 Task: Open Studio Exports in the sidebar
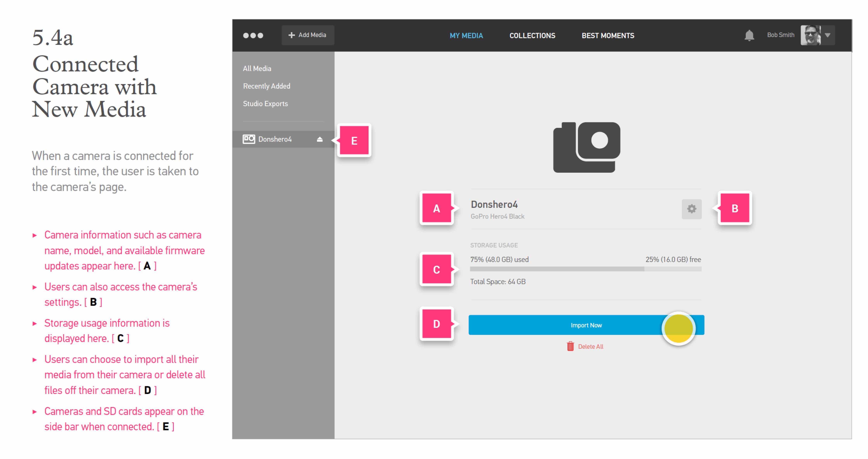coord(265,104)
